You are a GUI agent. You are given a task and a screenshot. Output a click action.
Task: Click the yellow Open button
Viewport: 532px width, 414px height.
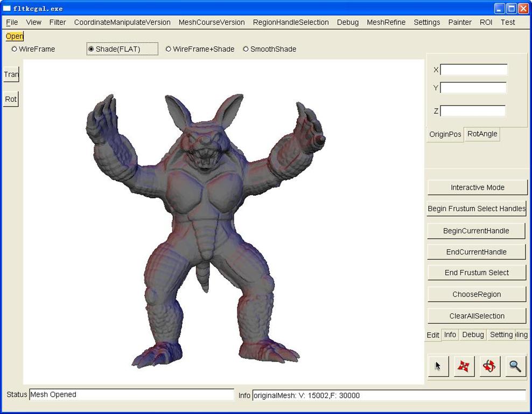[14, 36]
